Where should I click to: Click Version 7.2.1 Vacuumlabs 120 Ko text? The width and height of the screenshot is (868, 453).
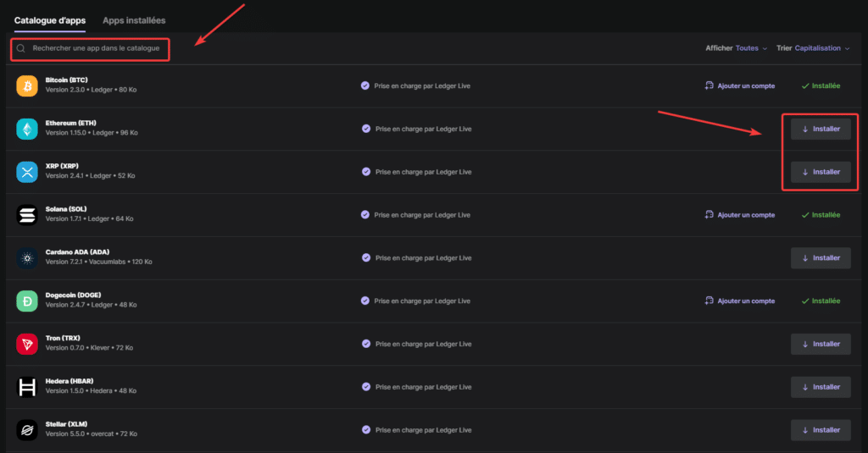coord(98,262)
